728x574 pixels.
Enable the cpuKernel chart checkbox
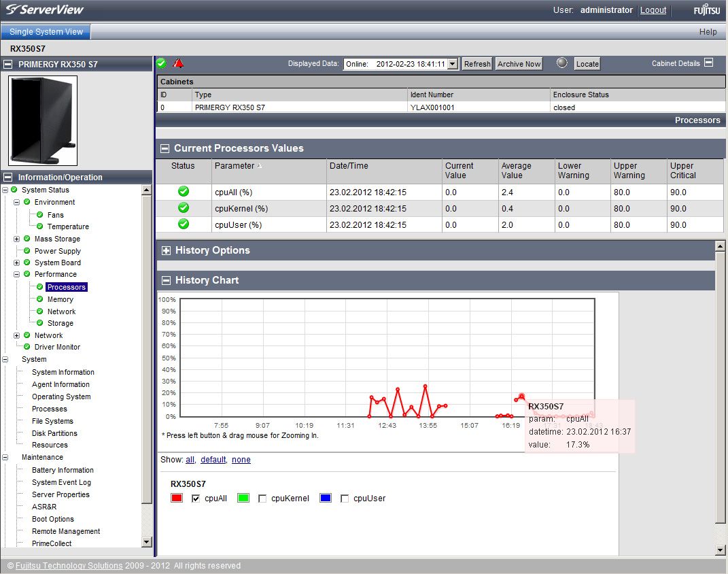click(x=262, y=499)
